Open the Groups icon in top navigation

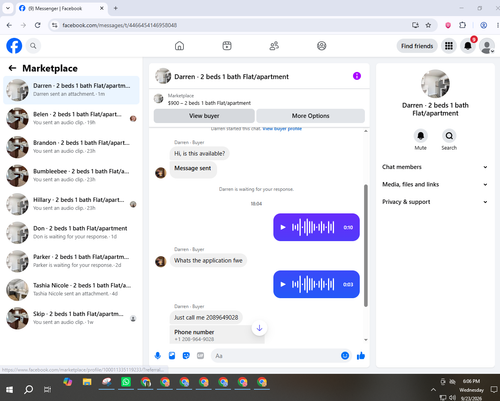coord(322,46)
